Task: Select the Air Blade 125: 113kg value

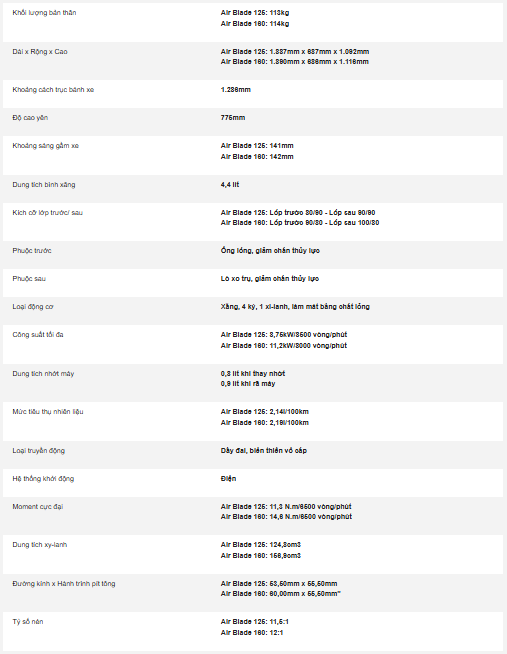Action: coord(255,13)
